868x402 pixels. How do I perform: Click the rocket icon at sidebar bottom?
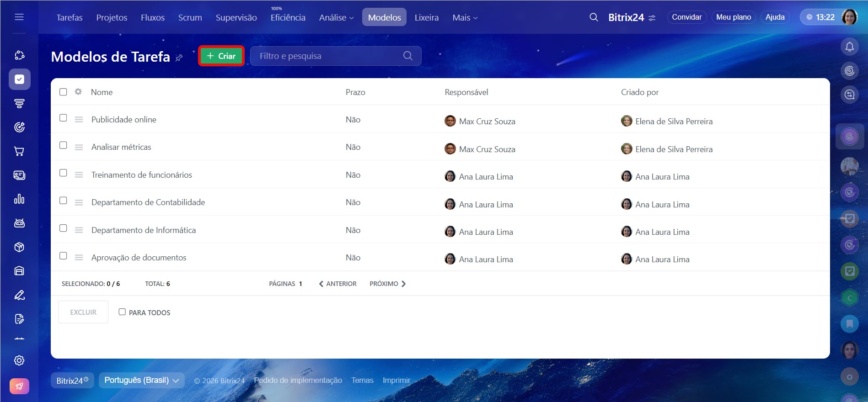coord(19,386)
